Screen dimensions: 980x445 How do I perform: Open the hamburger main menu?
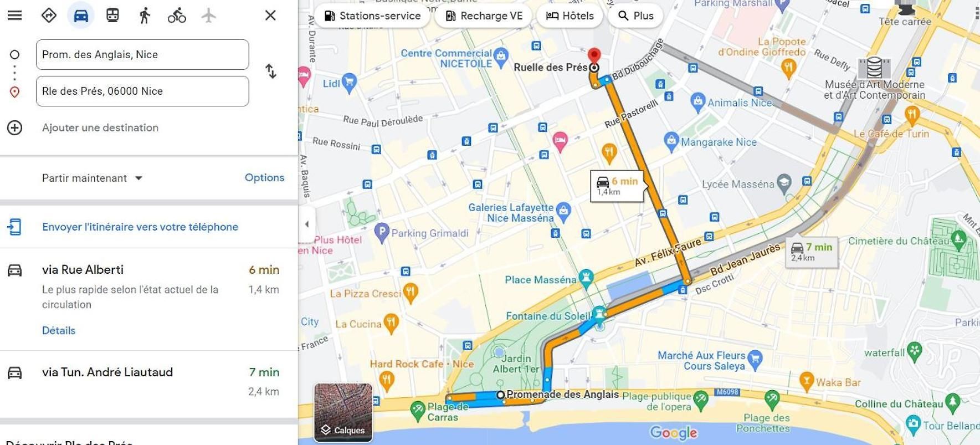[15, 16]
